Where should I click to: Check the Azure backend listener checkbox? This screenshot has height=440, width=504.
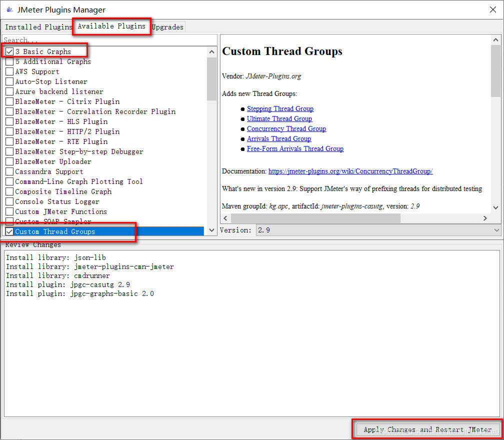click(x=9, y=91)
